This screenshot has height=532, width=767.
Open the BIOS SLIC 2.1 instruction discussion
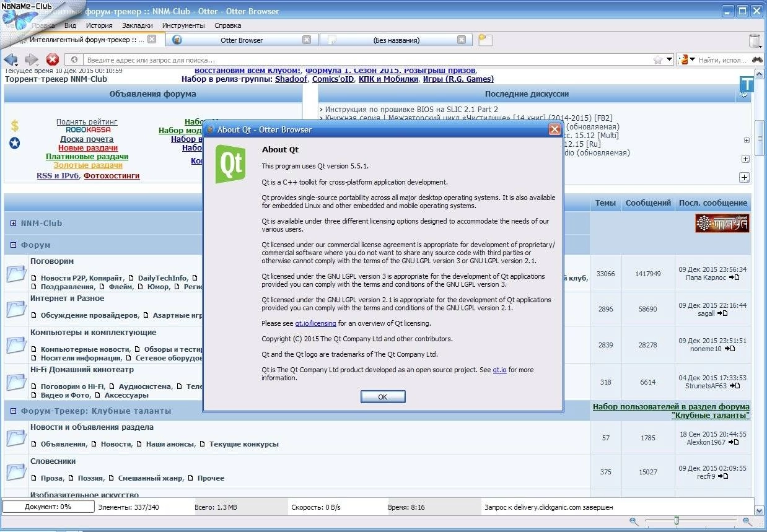[411, 110]
